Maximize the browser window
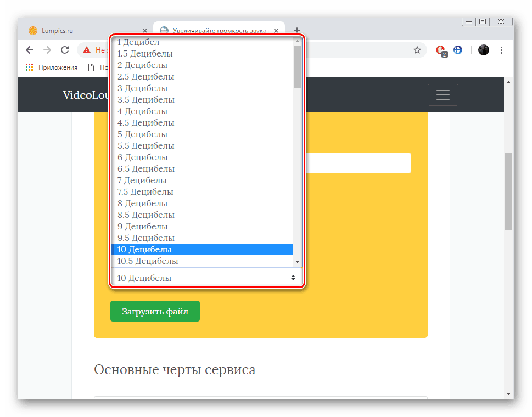 tap(483, 21)
